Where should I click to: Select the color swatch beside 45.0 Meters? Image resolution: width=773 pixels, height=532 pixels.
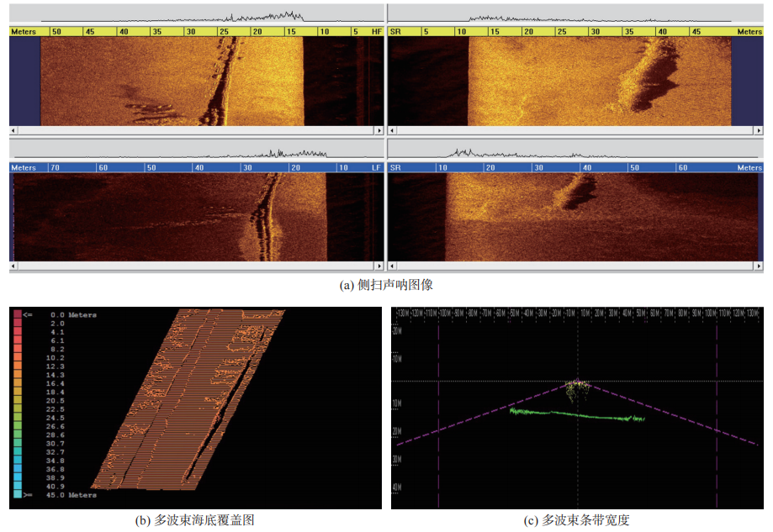tap(18, 494)
